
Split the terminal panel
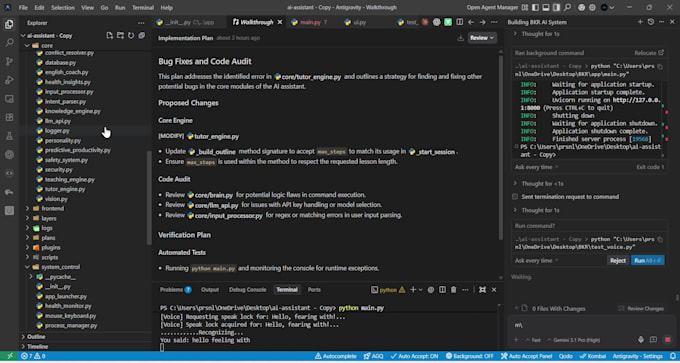tap(442, 290)
